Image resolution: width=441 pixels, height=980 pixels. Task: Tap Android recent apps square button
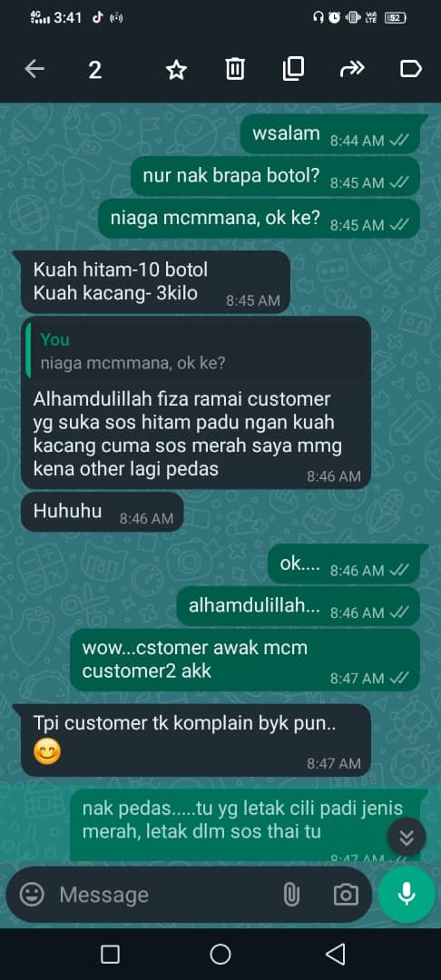pos(111,955)
